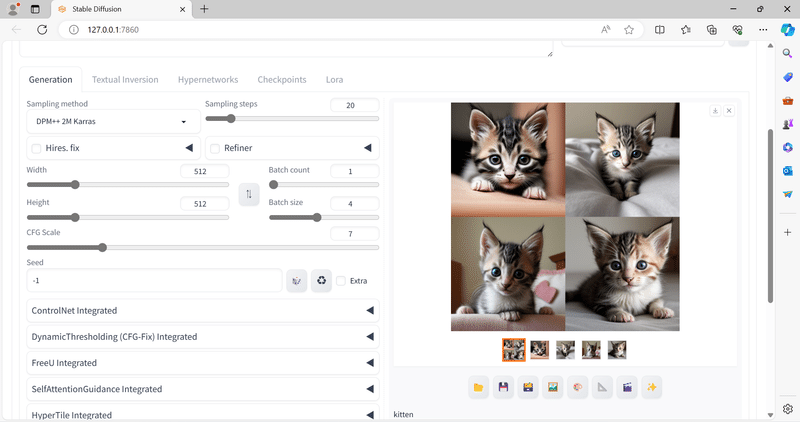Expand SelfAttentionGuidance Integrated panel
800x422 pixels.
click(203, 389)
